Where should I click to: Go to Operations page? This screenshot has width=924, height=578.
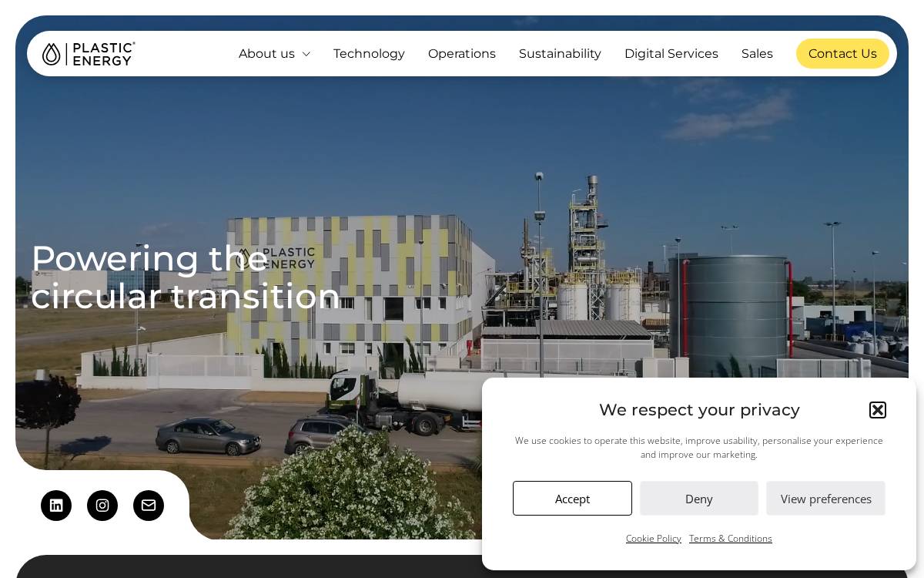[x=462, y=54]
